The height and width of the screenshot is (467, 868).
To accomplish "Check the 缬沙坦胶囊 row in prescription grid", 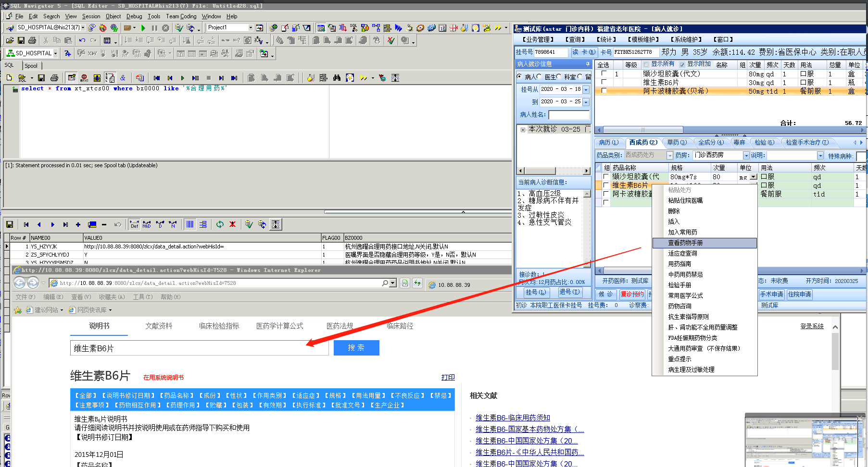I will (x=606, y=177).
